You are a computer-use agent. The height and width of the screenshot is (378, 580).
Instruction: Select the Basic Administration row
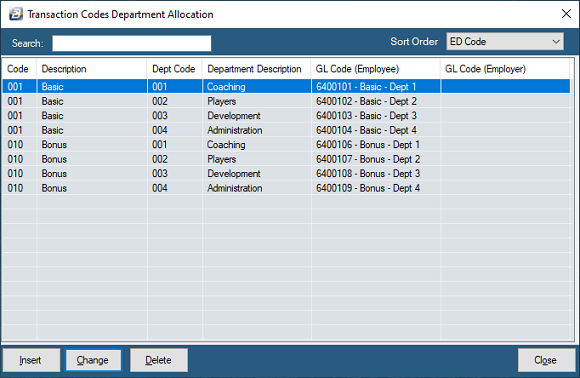click(286, 130)
